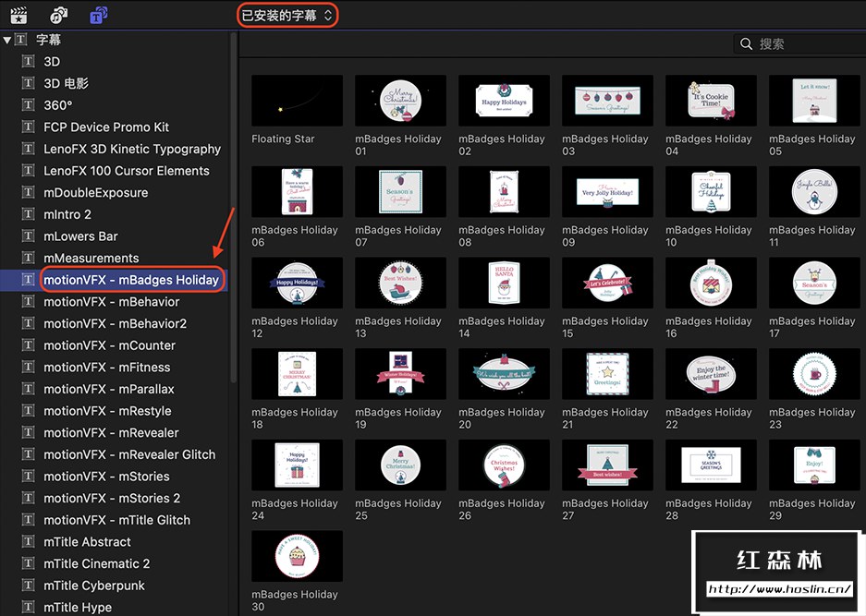Select motionVFX - mRestyle category
This screenshot has height=616, width=866.
pos(107,411)
